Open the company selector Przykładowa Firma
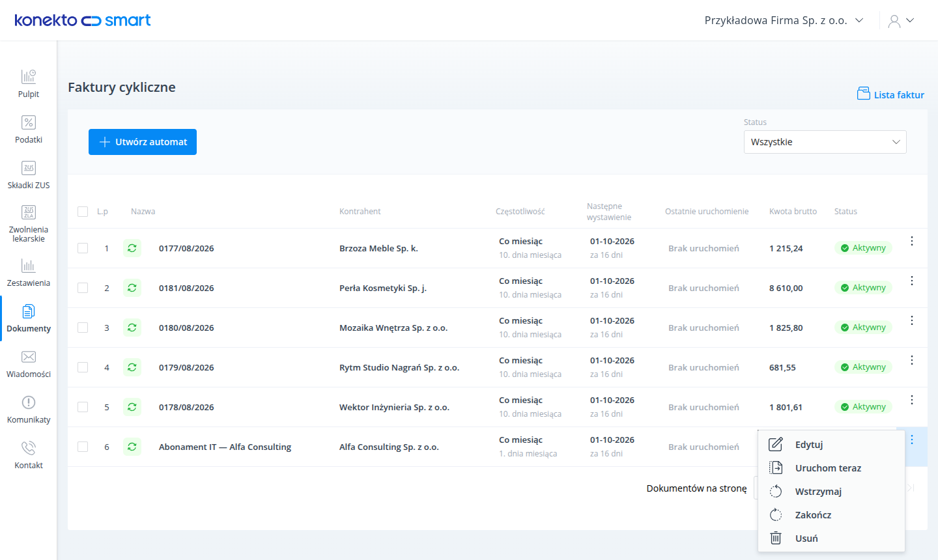Viewport: 938px width, 560px height. pyautogui.click(x=784, y=20)
